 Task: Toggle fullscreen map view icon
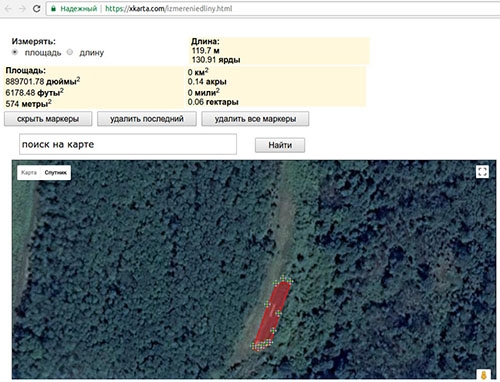point(482,172)
